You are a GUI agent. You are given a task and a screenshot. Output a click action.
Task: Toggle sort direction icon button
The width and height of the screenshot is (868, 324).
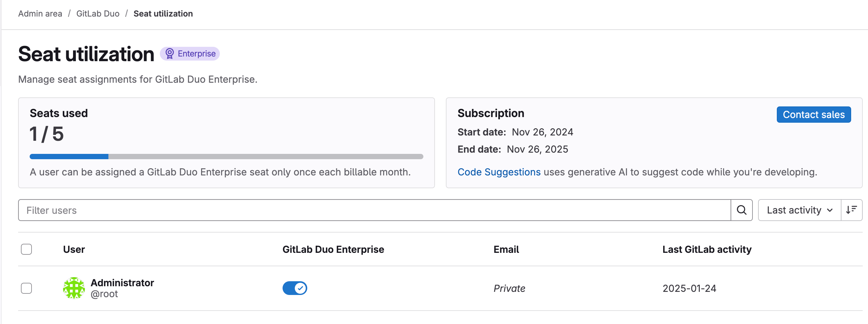point(851,210)
